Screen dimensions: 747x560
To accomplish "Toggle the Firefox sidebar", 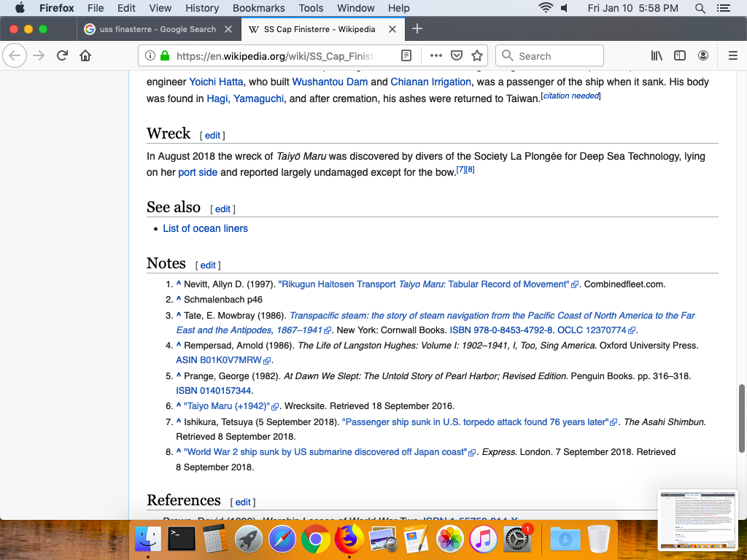I will pos(680,56).
